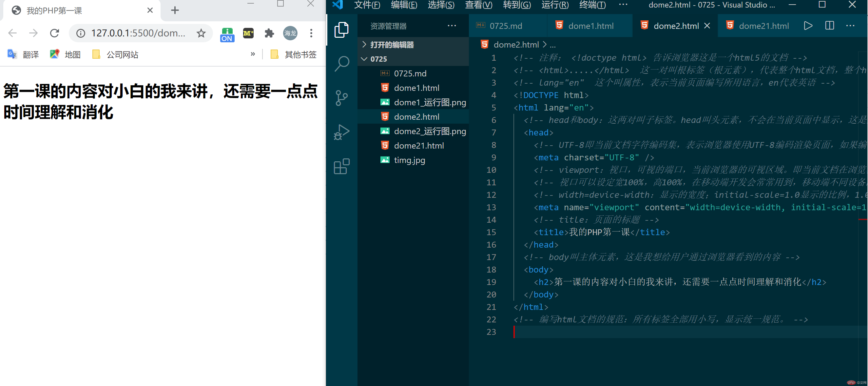Close the 我的PHP第一课 browser tab

150,10
